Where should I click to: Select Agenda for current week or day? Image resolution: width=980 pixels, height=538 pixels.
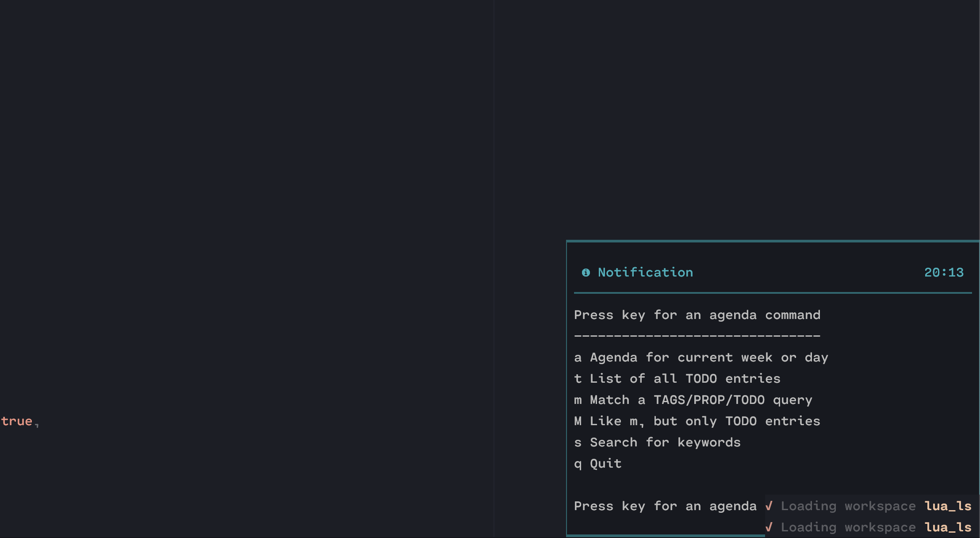pos(701,357)
